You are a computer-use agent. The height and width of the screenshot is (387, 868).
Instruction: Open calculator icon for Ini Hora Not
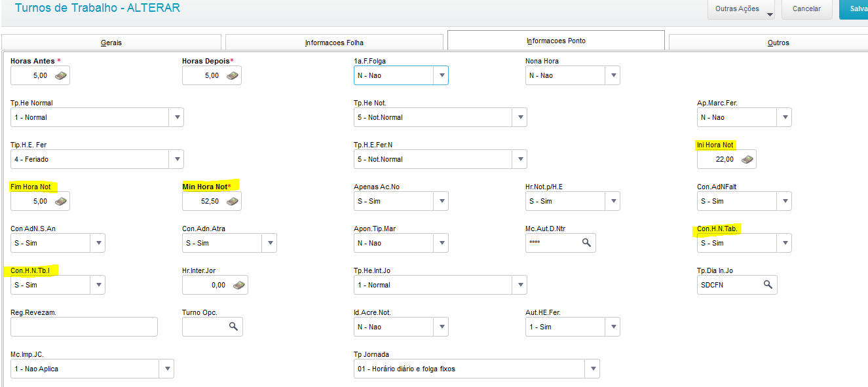tap(747, 160)
